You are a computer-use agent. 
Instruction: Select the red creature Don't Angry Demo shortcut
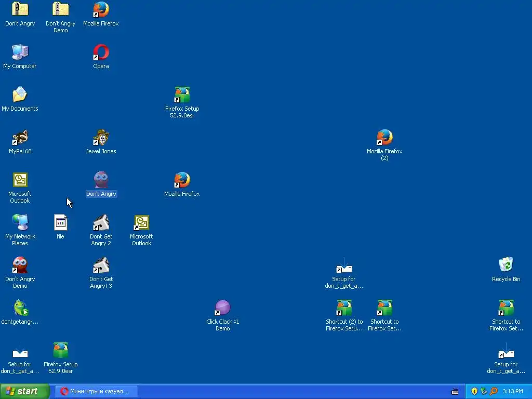coord(20,265)
